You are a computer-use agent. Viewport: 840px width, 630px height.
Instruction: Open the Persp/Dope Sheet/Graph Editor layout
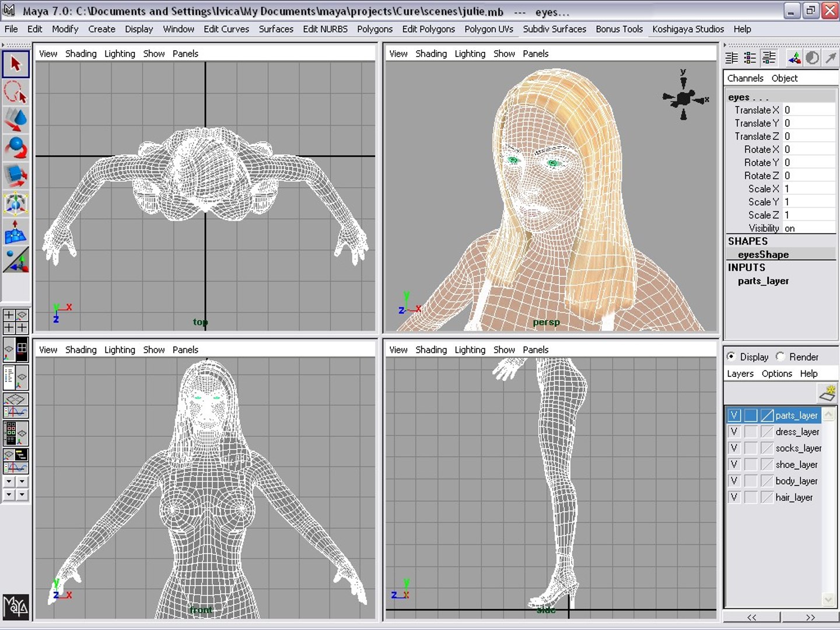pos(16,461)
